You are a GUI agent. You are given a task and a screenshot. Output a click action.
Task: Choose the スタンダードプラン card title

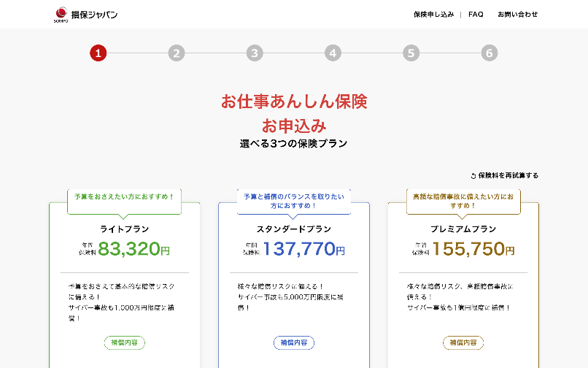coord(294,229)
